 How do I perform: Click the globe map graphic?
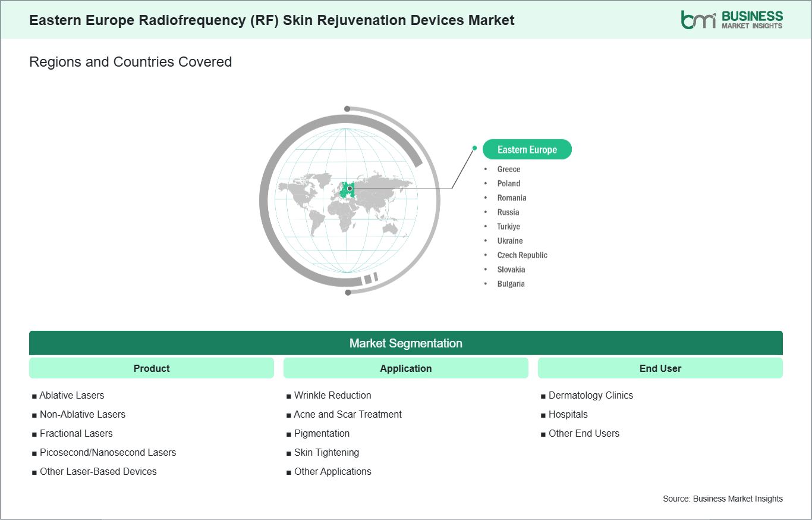click(x=350, y=200)
